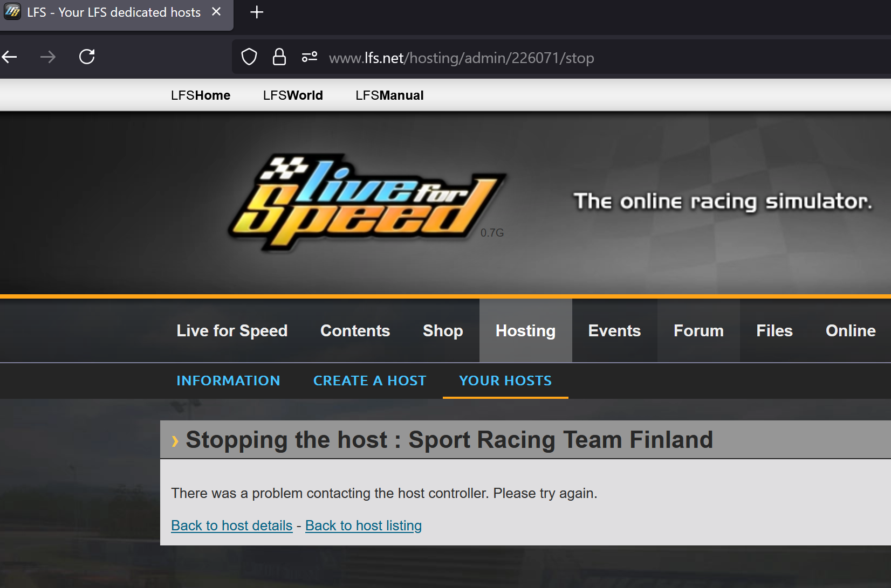Click the padlock site security icon
This screenshot has width=891, height=588.
[x=279, y=57]
